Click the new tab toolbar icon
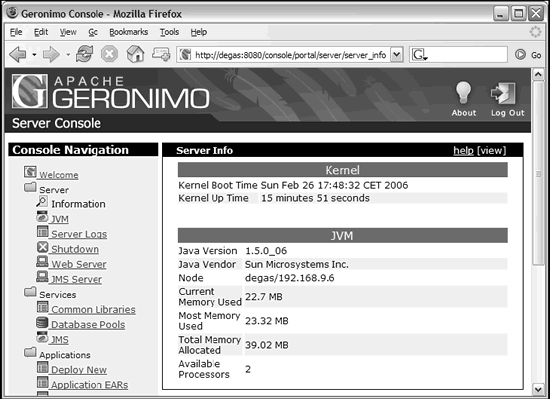This screenshot has width=550, height=399. click(161, 54)
